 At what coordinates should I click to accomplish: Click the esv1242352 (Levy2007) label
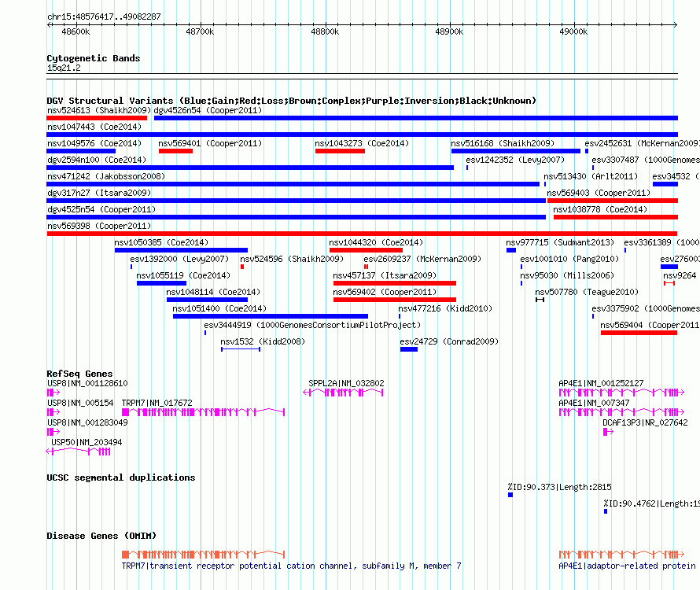[x=515, y=160]
